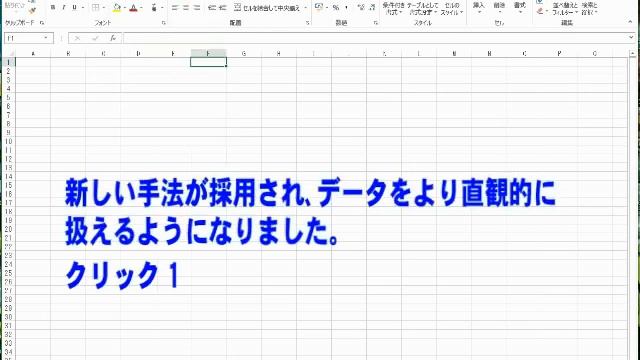Click セルを結合して中央揃え merge and center
This screenshot has height=360, width=640.
click(x=267, y=8)
